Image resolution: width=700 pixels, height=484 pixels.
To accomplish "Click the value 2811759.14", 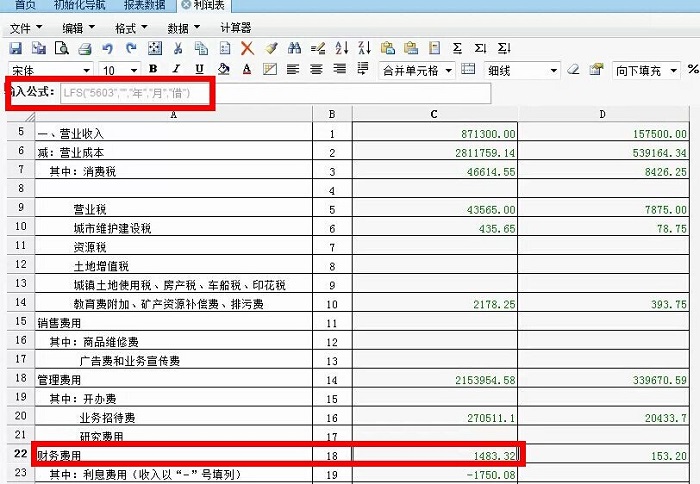I will (x=485, y=153).
